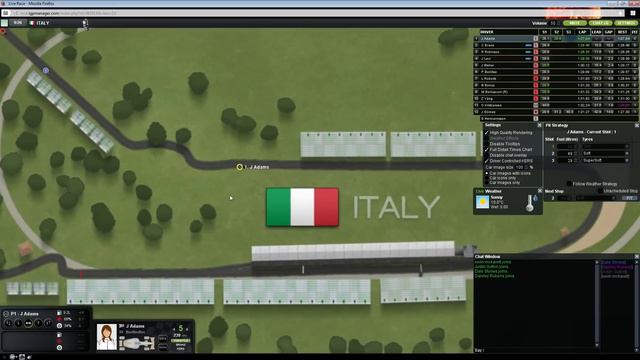Click the red marker at top-left of map
This screenshot has height=360, width=640.
(3, 31)
